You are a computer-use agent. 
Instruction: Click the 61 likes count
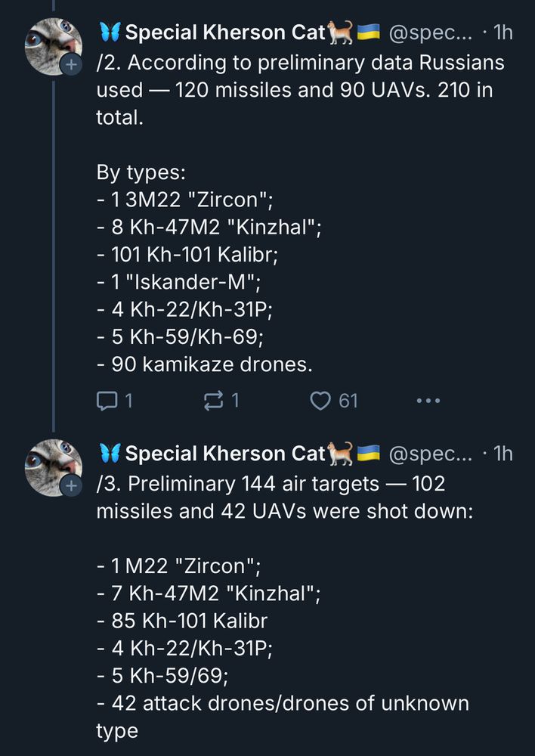[348, 401]
